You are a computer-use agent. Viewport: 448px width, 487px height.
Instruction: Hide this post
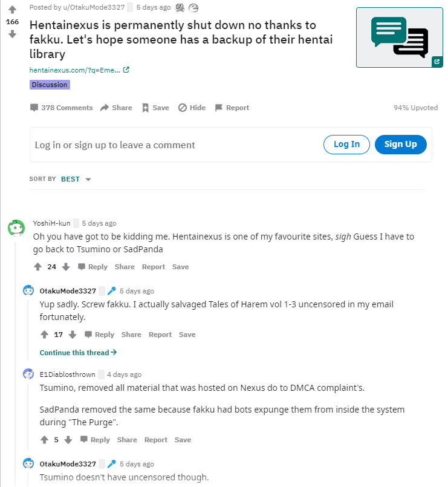pos(182,108)
